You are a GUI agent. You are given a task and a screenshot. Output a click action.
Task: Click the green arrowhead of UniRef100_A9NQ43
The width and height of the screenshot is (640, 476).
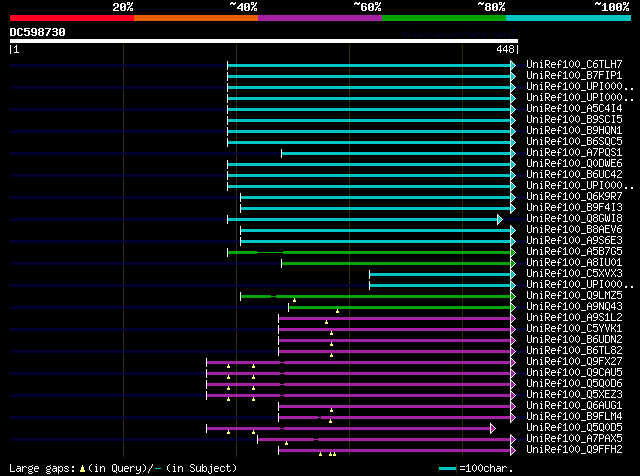(x=513, y=308)
